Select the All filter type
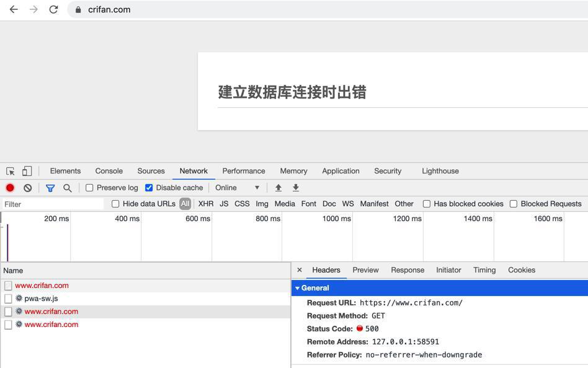This screenshot has width=588, height=368. 185,204
